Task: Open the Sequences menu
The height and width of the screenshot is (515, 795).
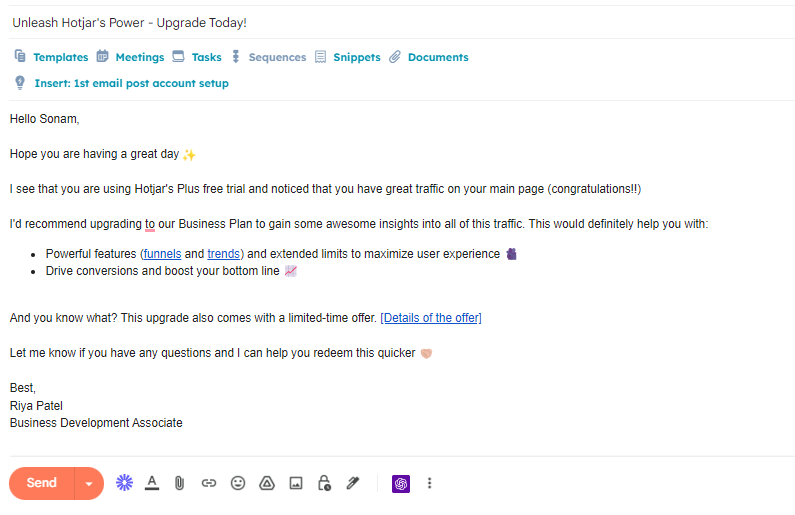Action: [277, 57]
